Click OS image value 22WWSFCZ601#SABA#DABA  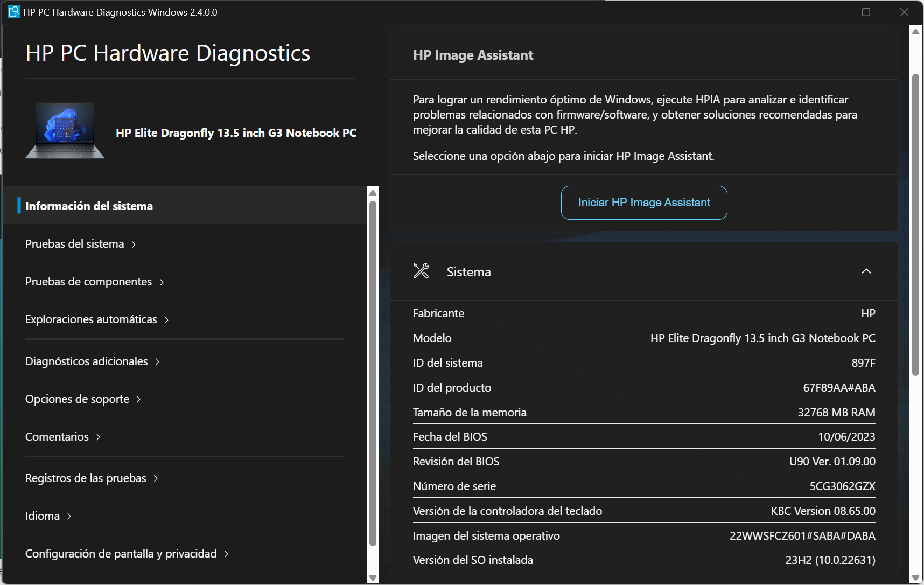click(802, 536)
